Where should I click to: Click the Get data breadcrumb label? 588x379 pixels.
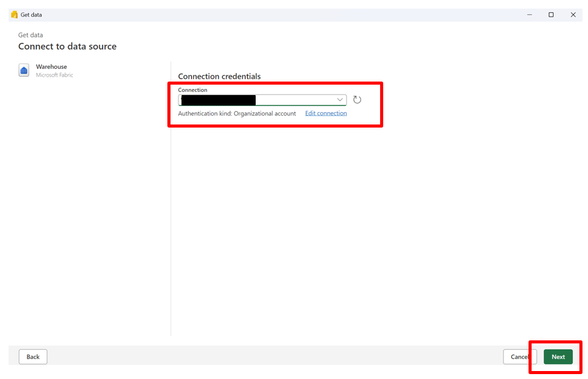point(31,35)
